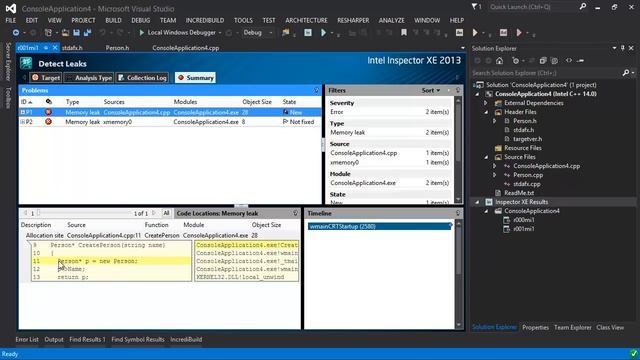Click the Timeline pane vertical scrollbar
The height and width of the screenshot is (360, 640).
click(x=459, y=274)
